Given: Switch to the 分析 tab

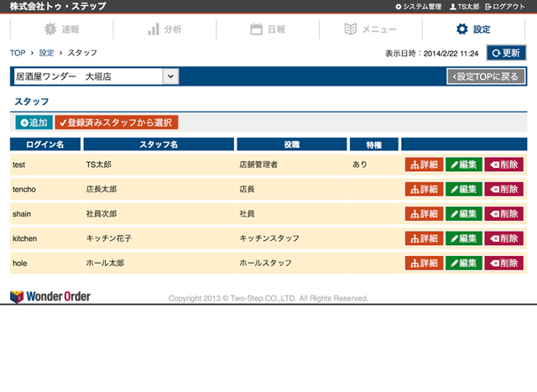Looking at the screenshot, I should tap(164, 29).
